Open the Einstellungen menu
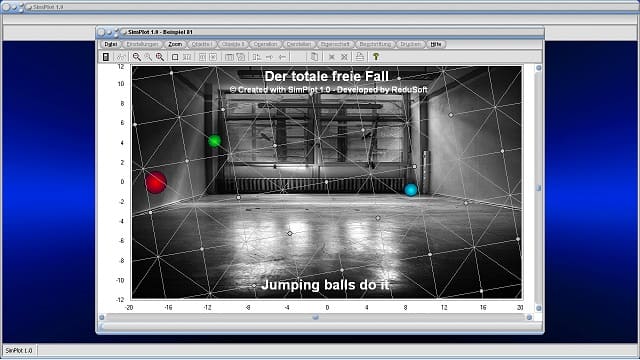This screenshot has width=640, height=360. coord(142,44)
